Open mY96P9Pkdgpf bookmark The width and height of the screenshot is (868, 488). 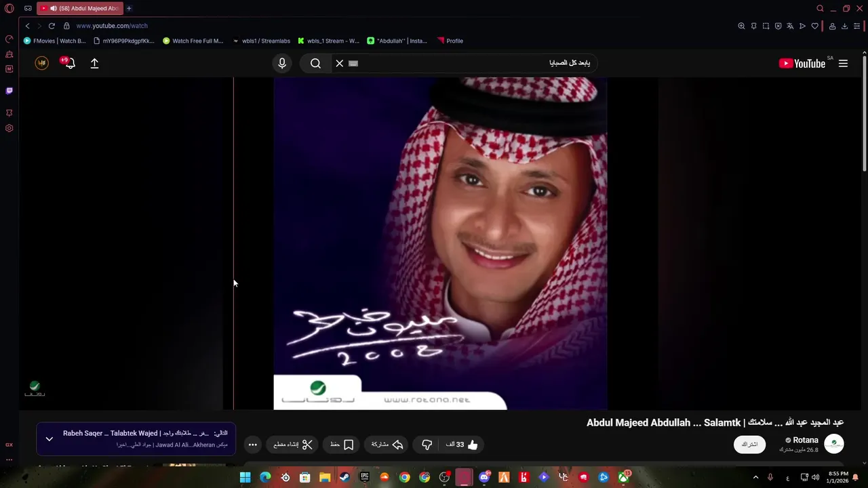[124, 41]
